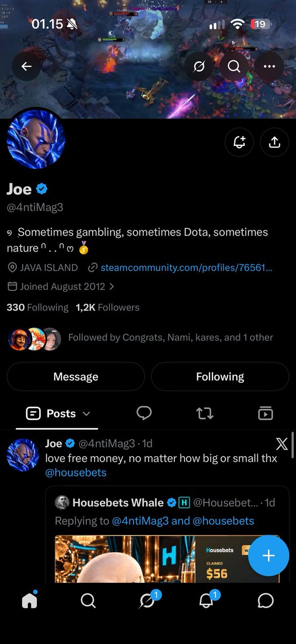The height and width of the screenshot is (644, 296).
Task: Open the three-dot more options menu
Action: coord(269,67)
